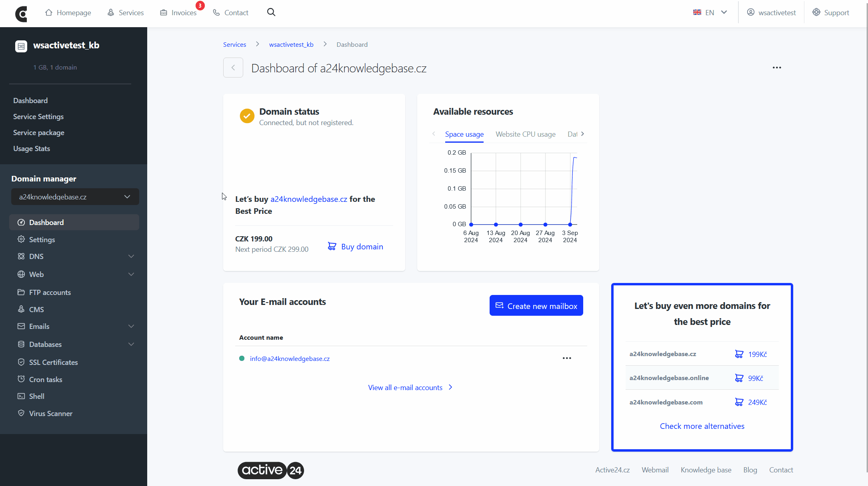
Task: Open Usage Stats in sidebar
Action: point(32,148)
